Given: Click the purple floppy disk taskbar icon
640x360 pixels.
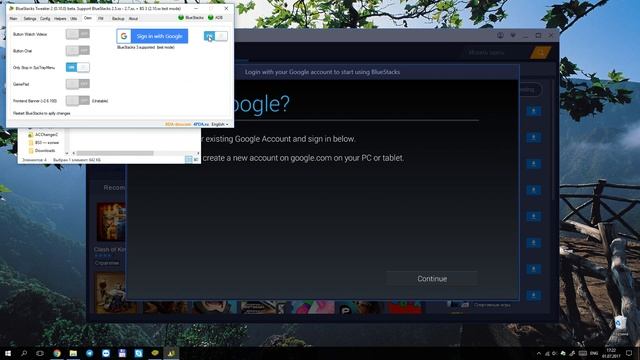Looking at the screenshot, I should [122, 353].
